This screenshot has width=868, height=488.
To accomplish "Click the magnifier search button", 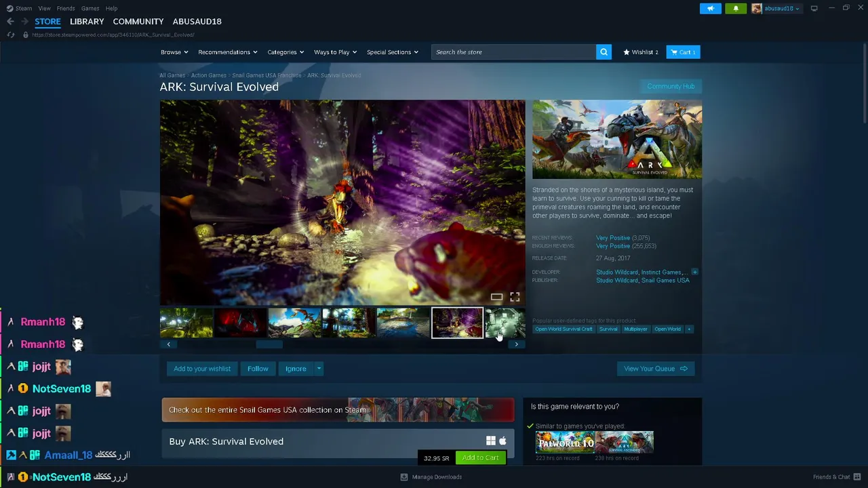I will (x=604, y=52).
